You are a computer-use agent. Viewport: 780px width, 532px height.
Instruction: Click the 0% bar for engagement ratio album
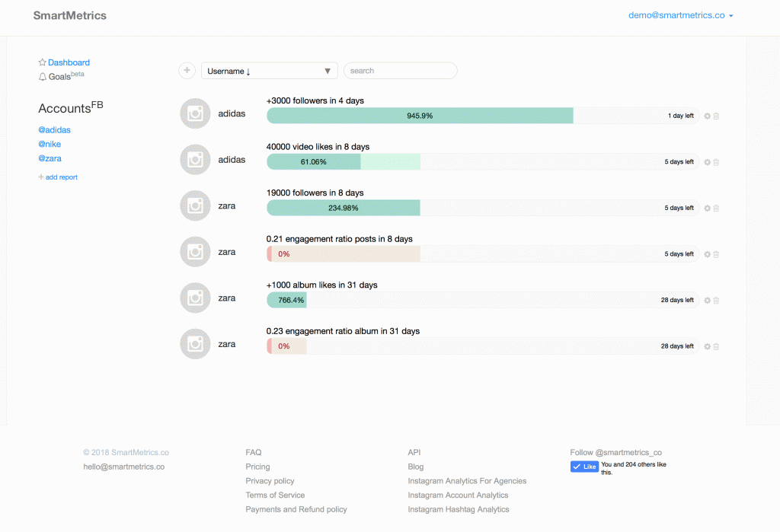[286, 346]
